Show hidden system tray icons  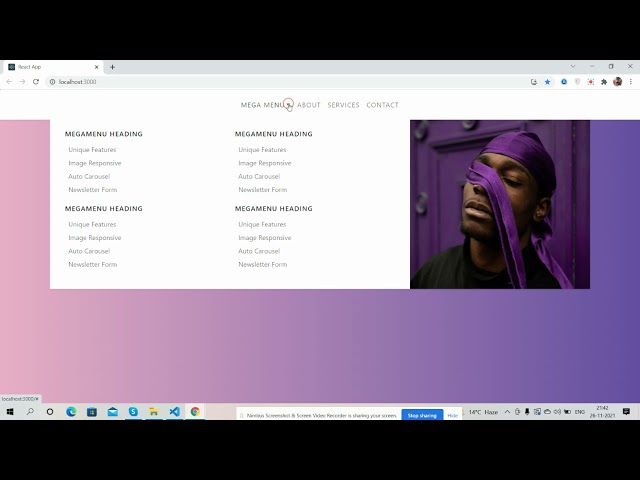click(x=507, y=412)
